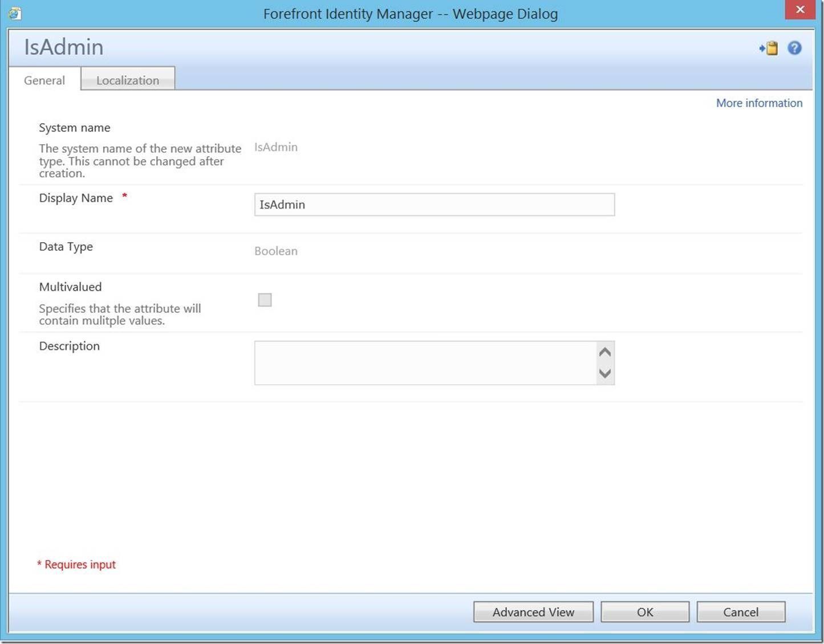Screen dimensions: 824x644
Task: Click the 'System name' label
Action: click(75, 128)
